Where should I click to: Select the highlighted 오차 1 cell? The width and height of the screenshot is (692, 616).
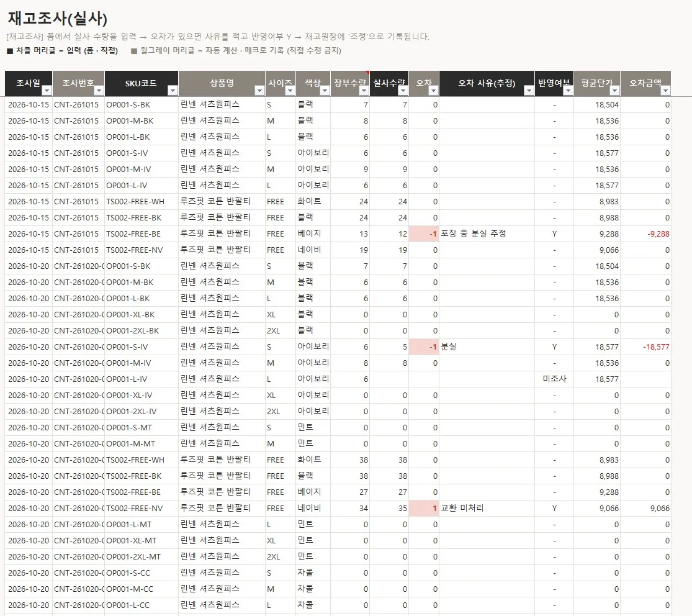tap(424, 508)
